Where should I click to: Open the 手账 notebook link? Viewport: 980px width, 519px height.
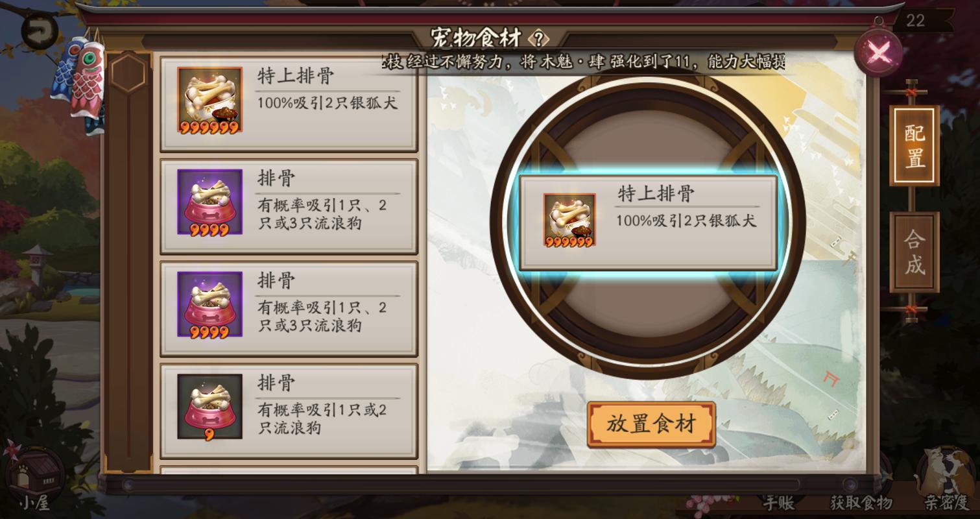[x=778, y=502]
